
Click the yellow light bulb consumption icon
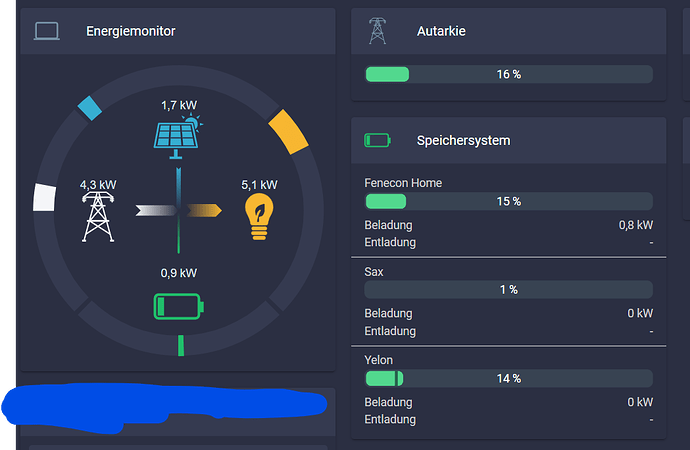click(259, 217)
